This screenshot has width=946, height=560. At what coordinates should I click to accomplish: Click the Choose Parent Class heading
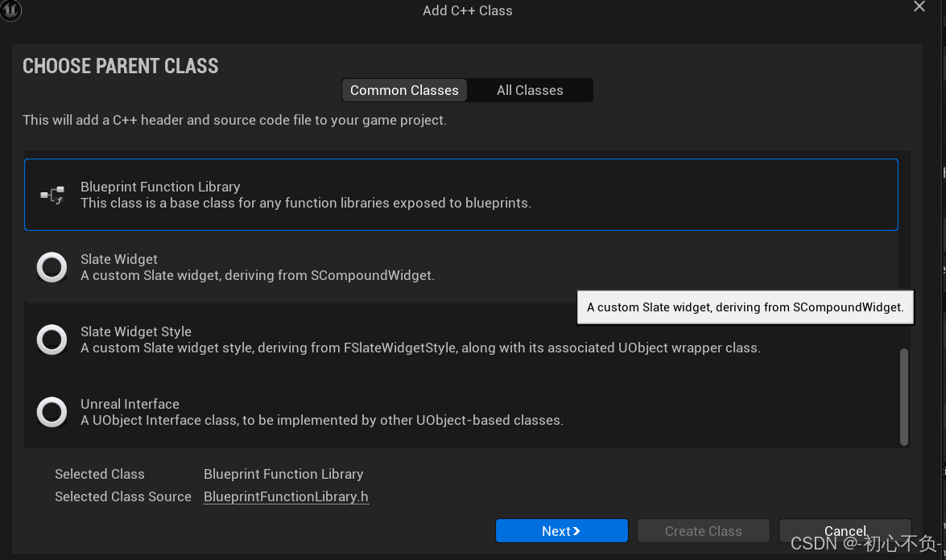coord(121,66)
